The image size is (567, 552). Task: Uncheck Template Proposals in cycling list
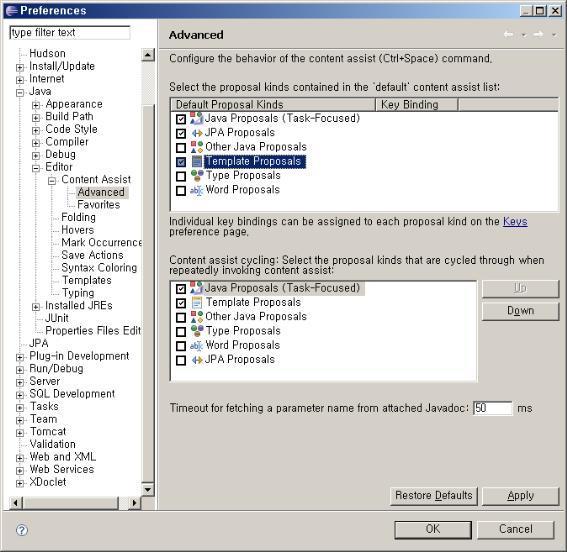point(181,303)
